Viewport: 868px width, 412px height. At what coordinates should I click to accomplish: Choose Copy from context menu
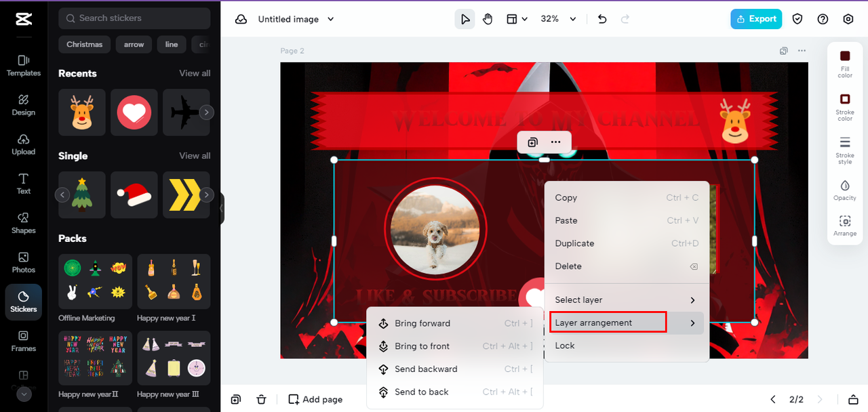[x=625, y=198]
